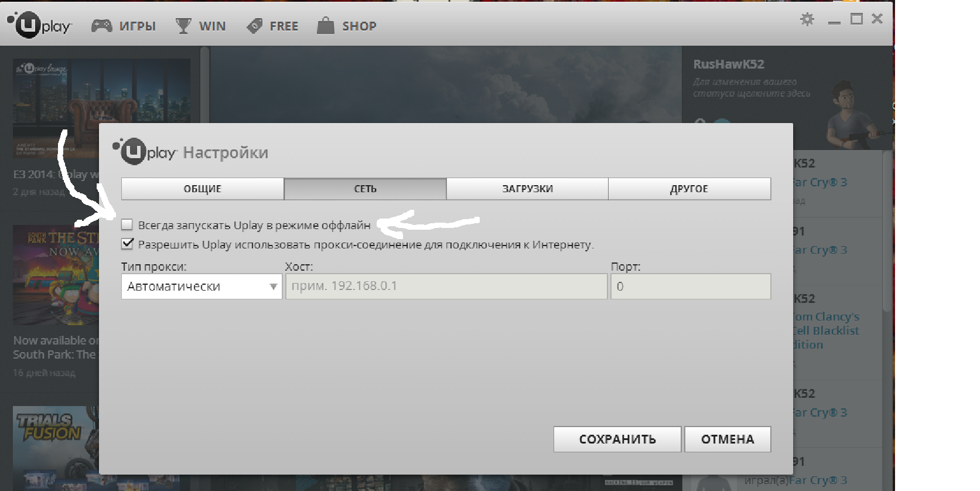The image size is (980, 491).
Task: Click the Uplay logo in the settings dialog
Action: 145,152
